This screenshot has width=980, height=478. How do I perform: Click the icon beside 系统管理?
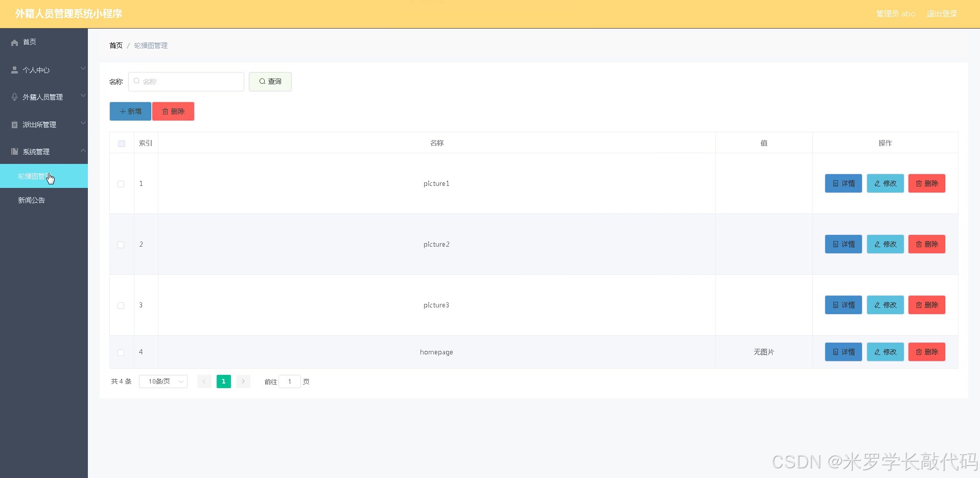click(14, 152)
